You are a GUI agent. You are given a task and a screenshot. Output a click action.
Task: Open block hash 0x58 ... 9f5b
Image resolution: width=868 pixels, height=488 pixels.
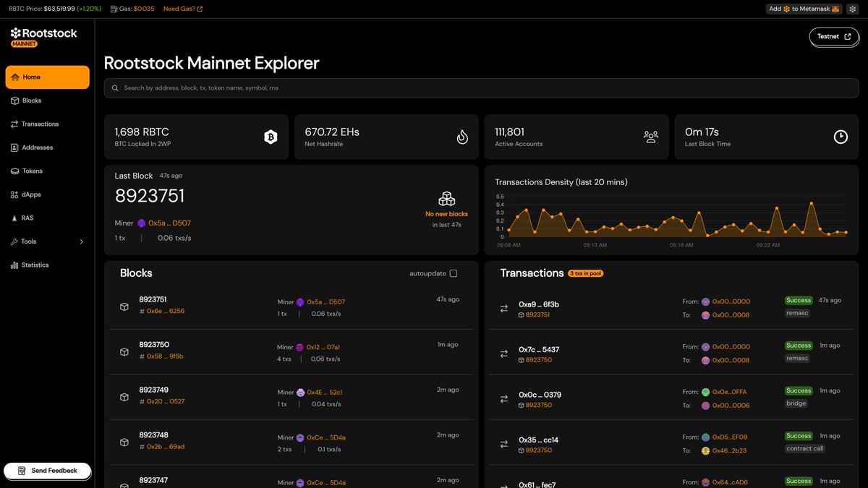pos(166,356)
